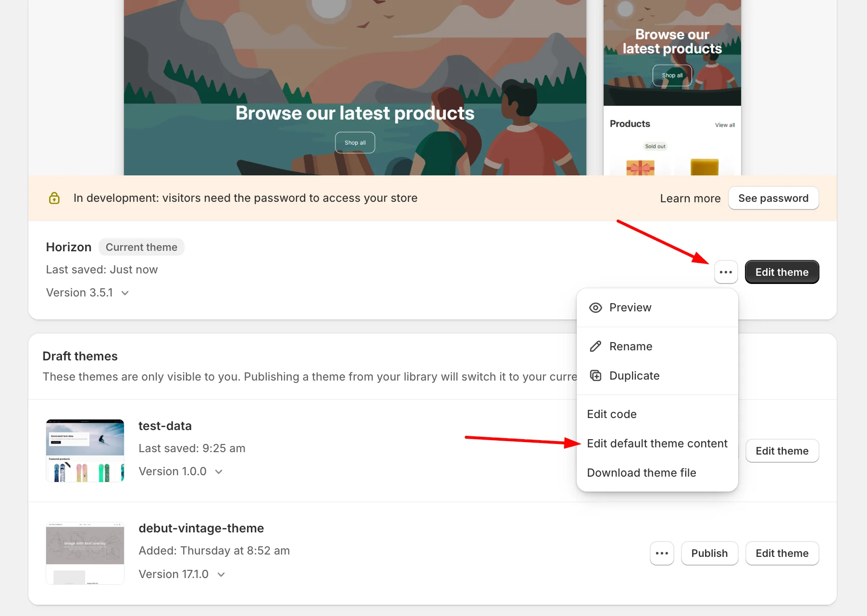
Task: Choose Download theme file
Action: (641, 473)
